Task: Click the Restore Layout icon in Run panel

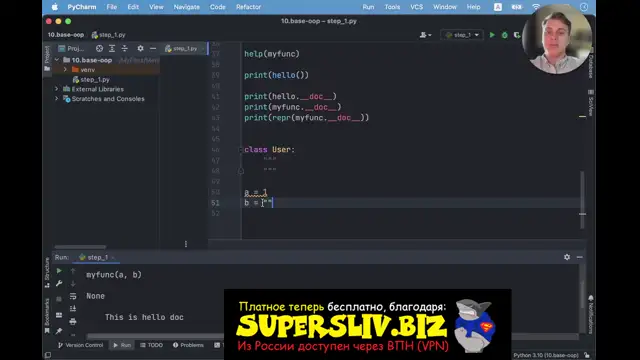Action: [x=59, y=315]
